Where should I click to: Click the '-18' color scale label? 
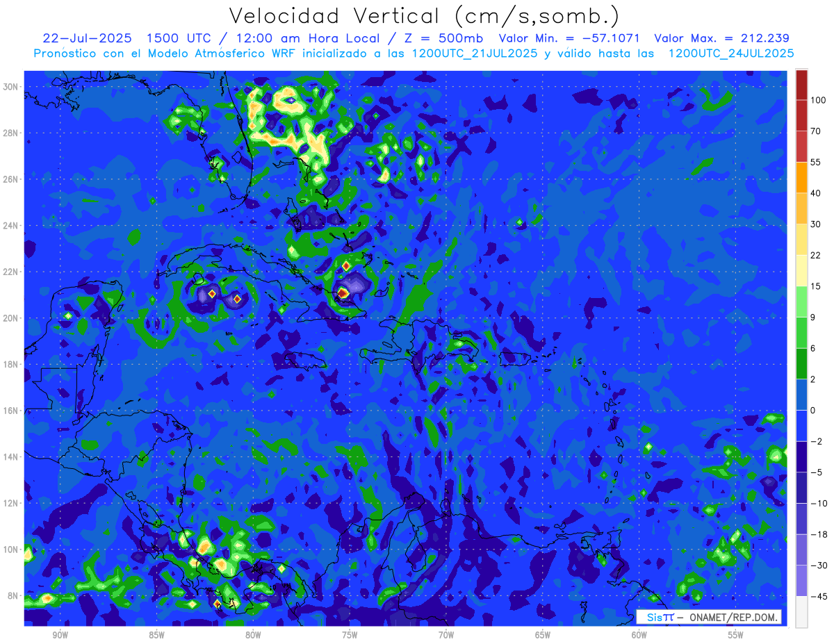[x=818, y=534]
